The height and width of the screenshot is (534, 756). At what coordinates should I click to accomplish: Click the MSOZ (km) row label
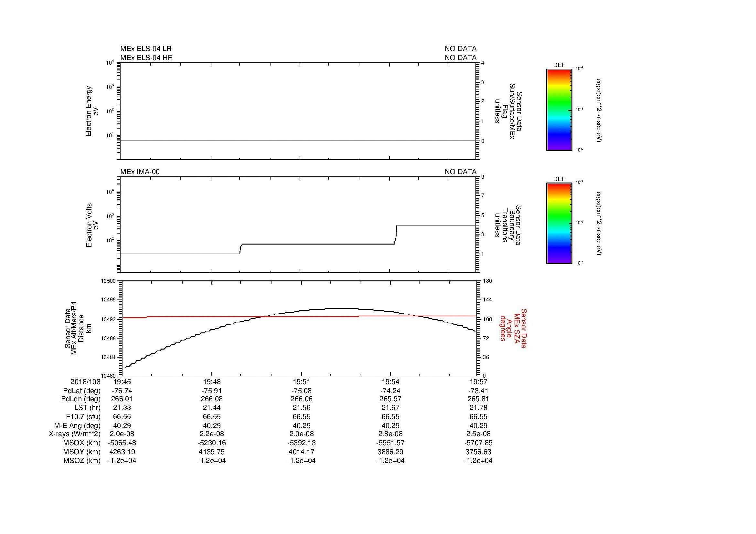[82, 461]
